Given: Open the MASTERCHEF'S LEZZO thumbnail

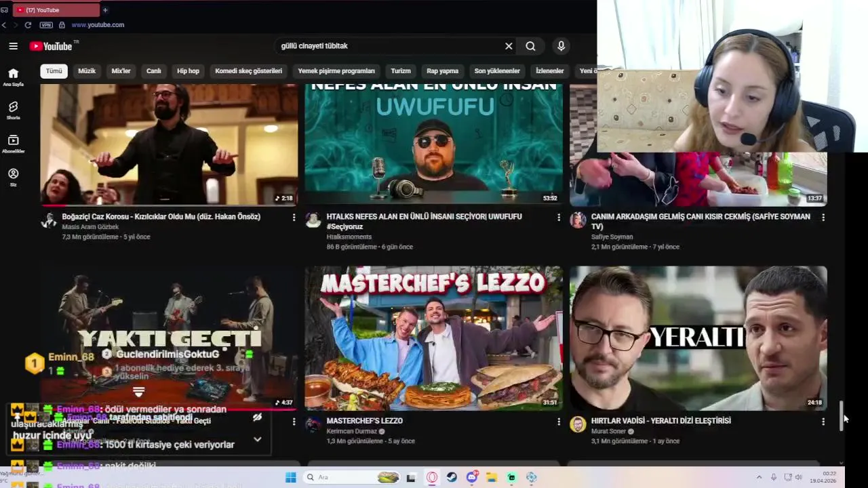Looking at the screenshot, I should pos(433,338).
